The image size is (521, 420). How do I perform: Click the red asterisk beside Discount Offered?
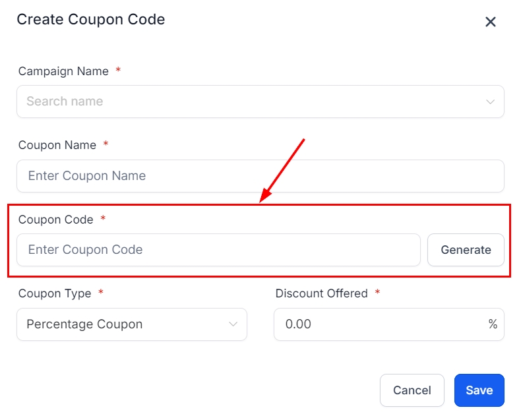pos(377,293)
